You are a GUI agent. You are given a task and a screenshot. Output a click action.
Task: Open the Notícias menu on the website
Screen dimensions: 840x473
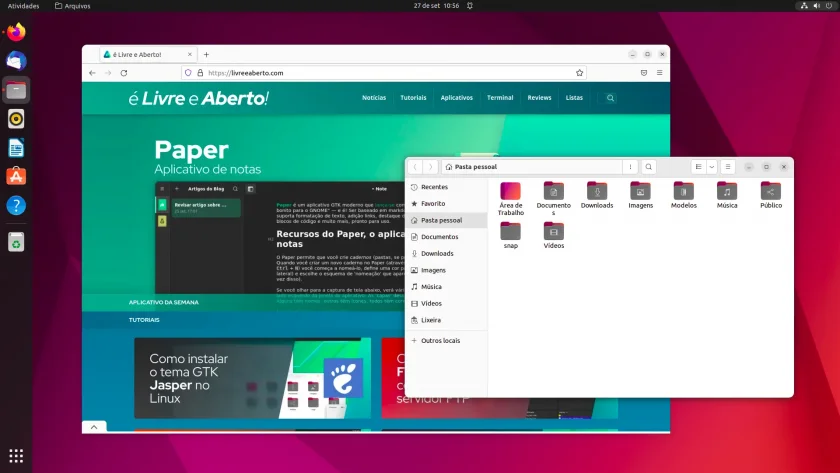(x=374, y=98)
